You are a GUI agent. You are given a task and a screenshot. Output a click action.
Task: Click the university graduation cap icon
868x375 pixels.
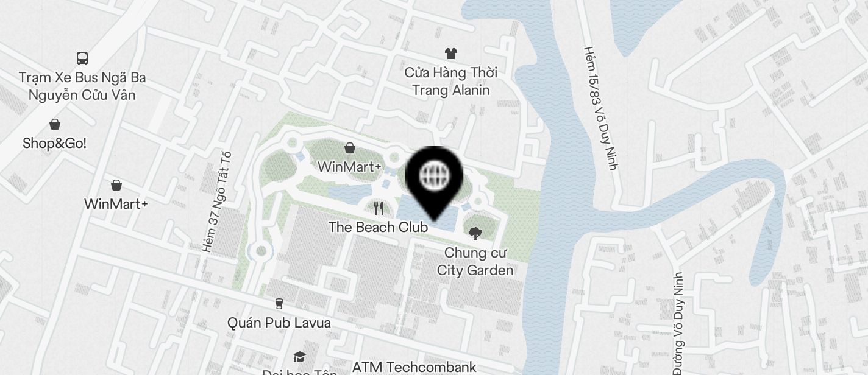point(299,357)
